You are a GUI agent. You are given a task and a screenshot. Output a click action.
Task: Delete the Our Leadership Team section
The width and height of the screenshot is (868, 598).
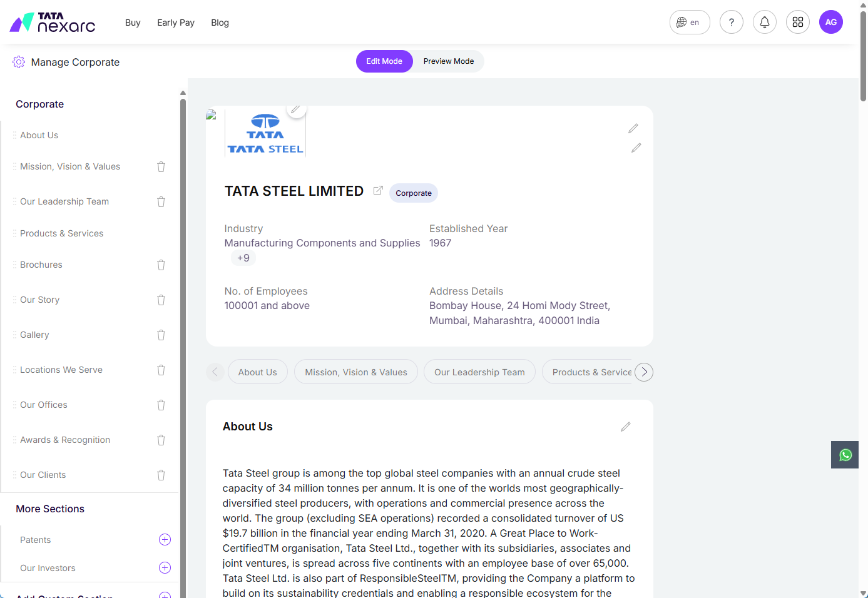161,202
